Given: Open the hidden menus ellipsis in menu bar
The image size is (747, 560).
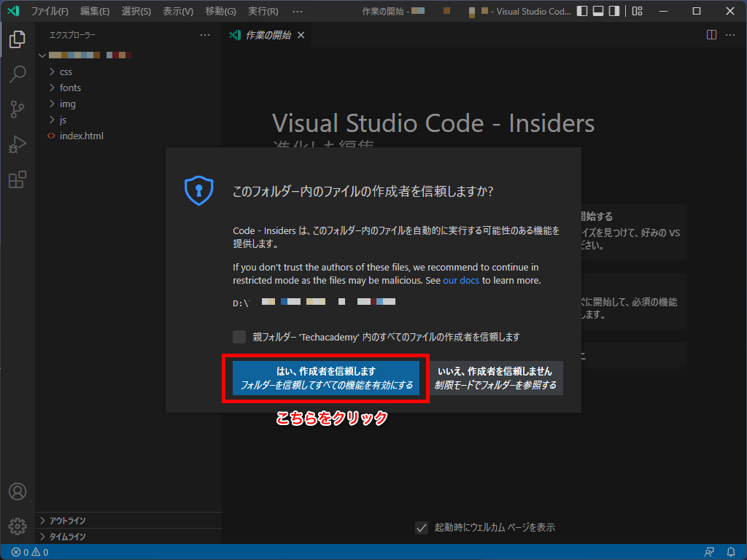Looking at the screenshot, I should coord(298,11).
